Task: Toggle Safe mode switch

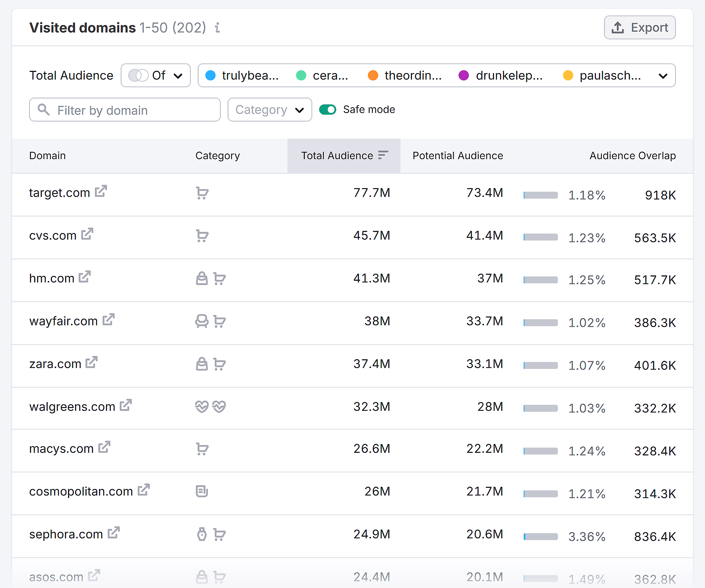Action: [x=328, y=109]
